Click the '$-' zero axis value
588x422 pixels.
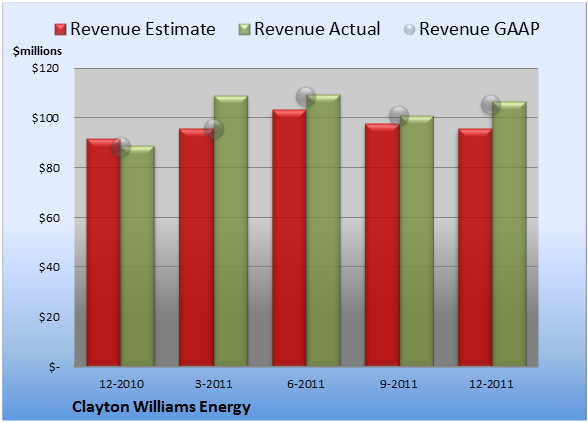pos(54,366)
